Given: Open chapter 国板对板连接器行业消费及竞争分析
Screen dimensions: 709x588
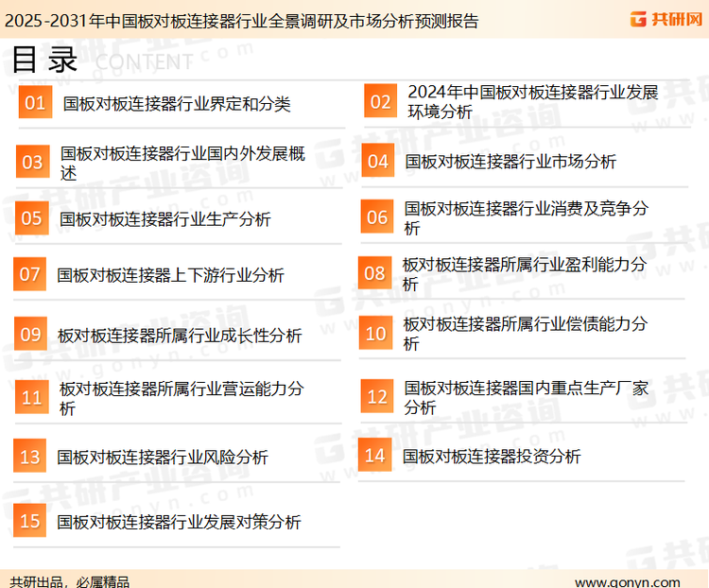Looking at the screenshot, I should click(x=527, y=218).
